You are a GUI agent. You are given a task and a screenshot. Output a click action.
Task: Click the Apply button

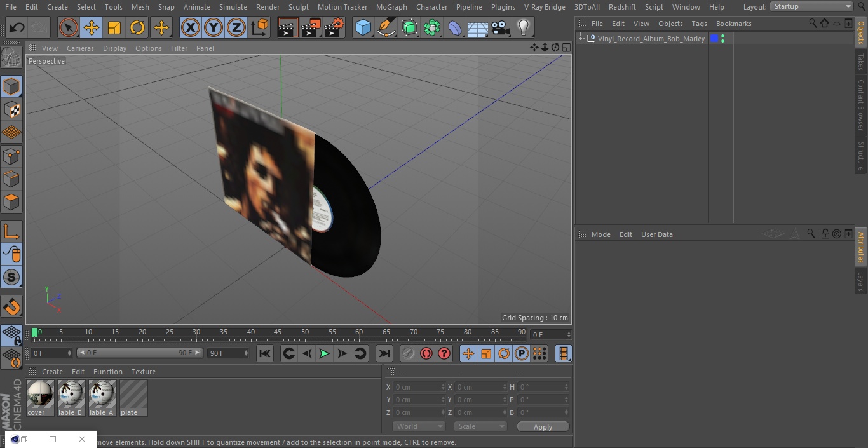pos(543,426)
